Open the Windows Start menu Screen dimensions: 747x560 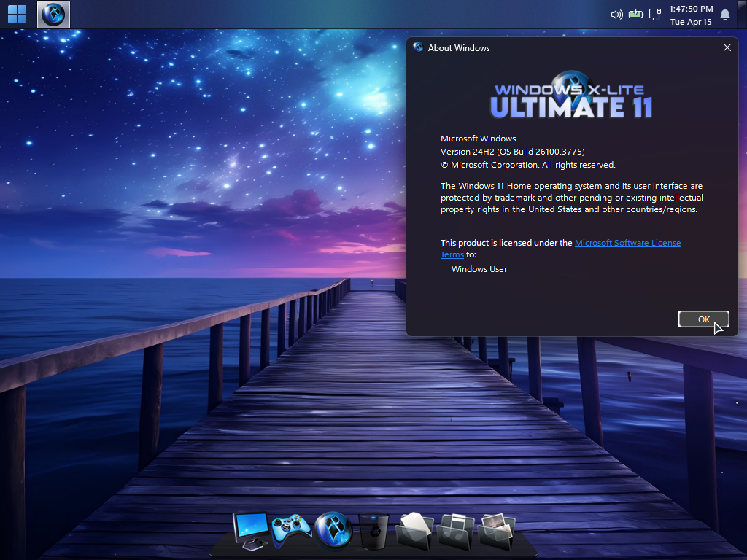point(18,15)
